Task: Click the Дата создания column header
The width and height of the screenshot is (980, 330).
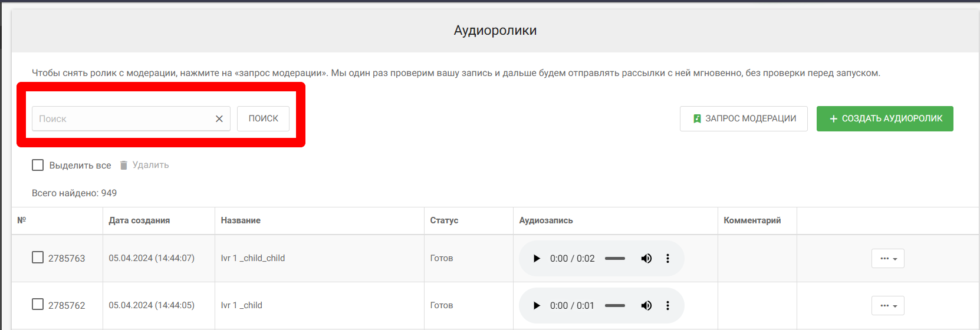Action: tap(139, 220)
